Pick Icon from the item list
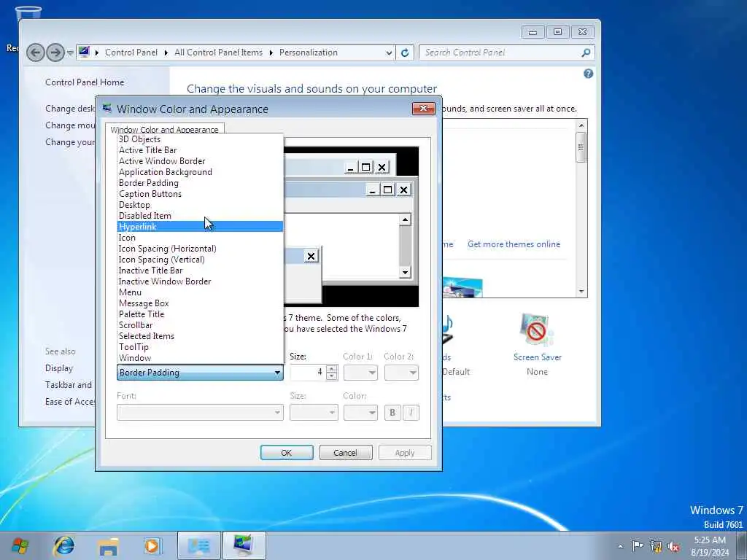747x560 pixels. tap(200, 238)
